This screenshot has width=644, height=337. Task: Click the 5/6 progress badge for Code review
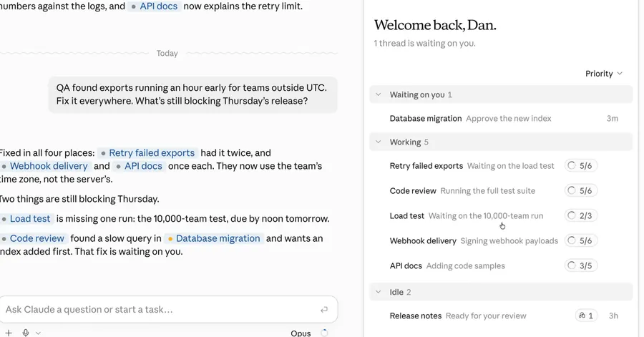click(581, 190)
